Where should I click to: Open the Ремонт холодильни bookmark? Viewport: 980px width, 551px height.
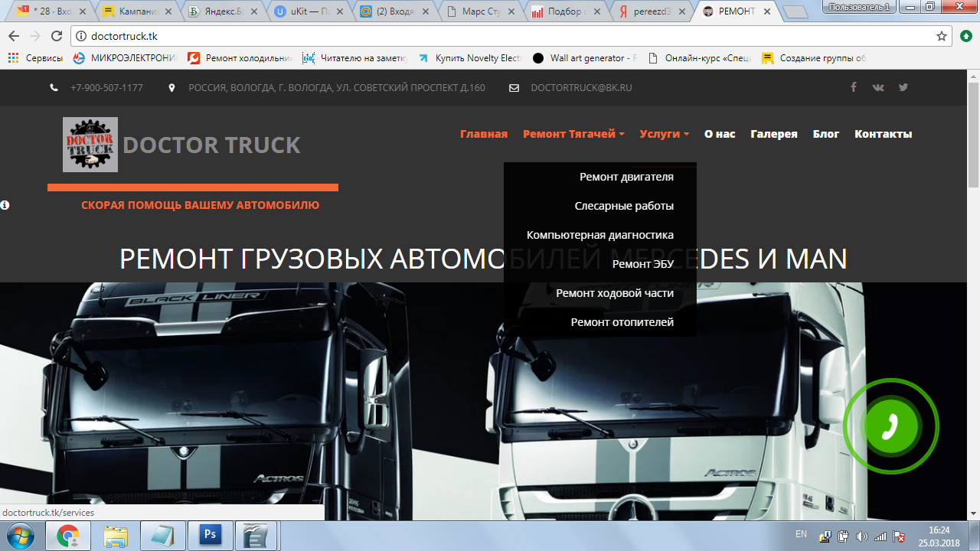(240, 58)
